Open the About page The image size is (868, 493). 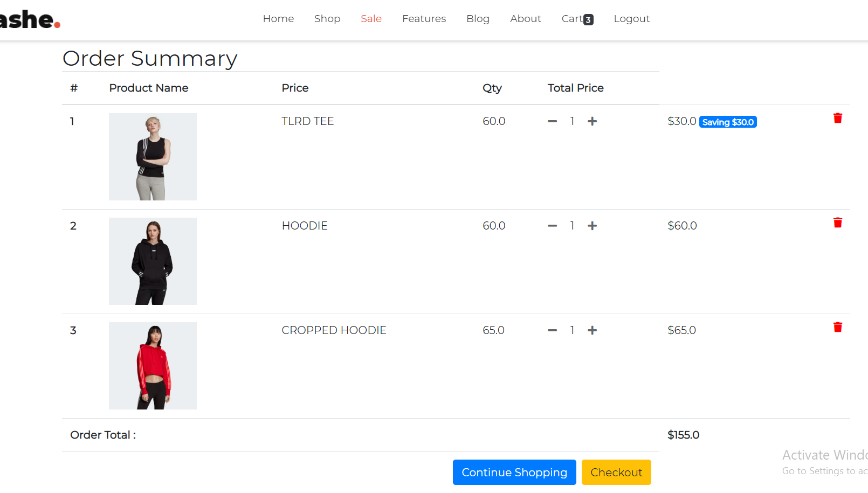coord(526,19)
